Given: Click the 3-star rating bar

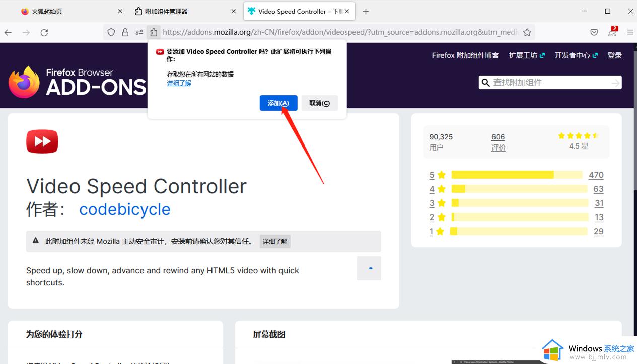Looking at the screenshot, I should tap(520, 203).
